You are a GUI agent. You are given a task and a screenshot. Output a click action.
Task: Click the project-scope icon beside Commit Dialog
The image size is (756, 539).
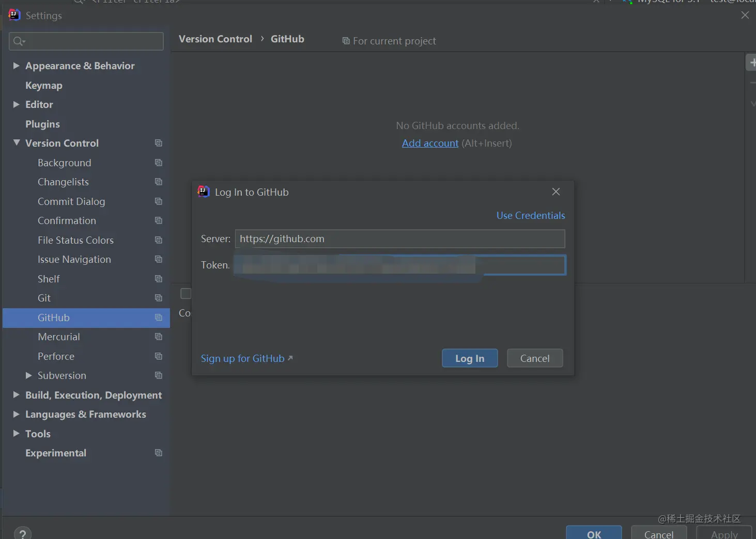159,201
